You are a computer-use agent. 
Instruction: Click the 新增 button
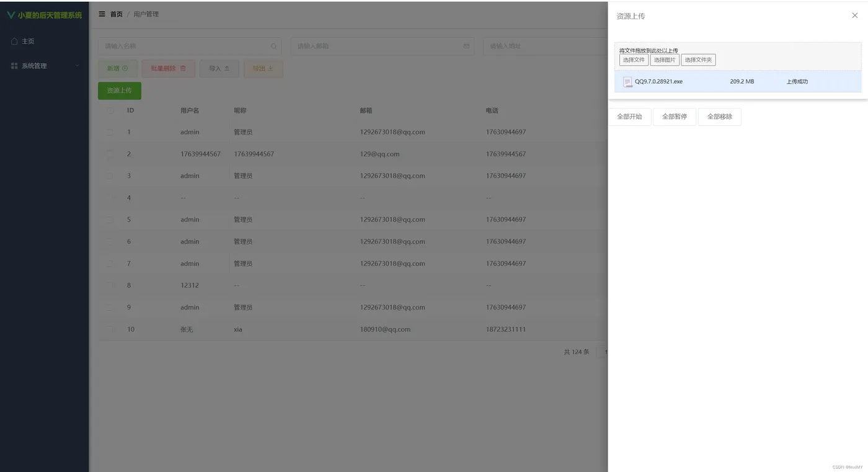[118, 68]
